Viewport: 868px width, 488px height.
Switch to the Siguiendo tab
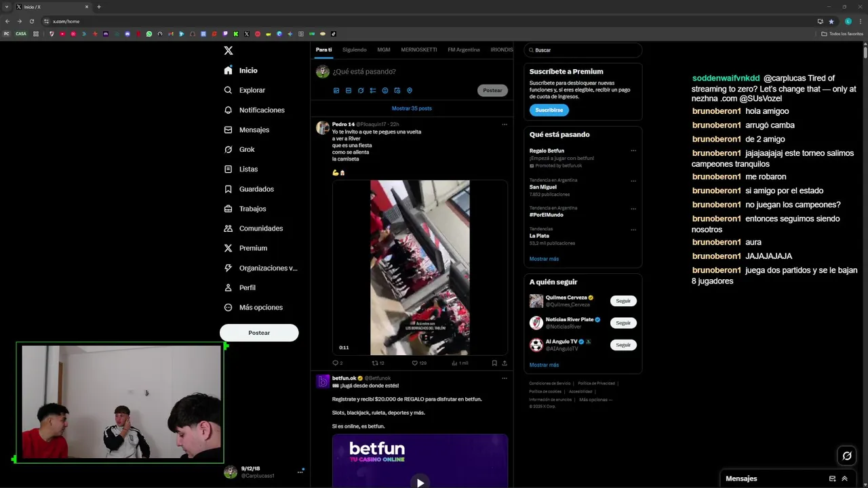tap(354, 49)
